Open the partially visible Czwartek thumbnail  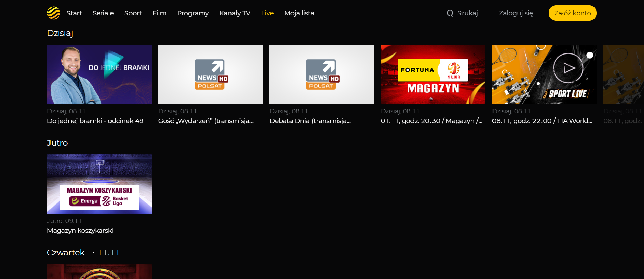pos(99,272)
